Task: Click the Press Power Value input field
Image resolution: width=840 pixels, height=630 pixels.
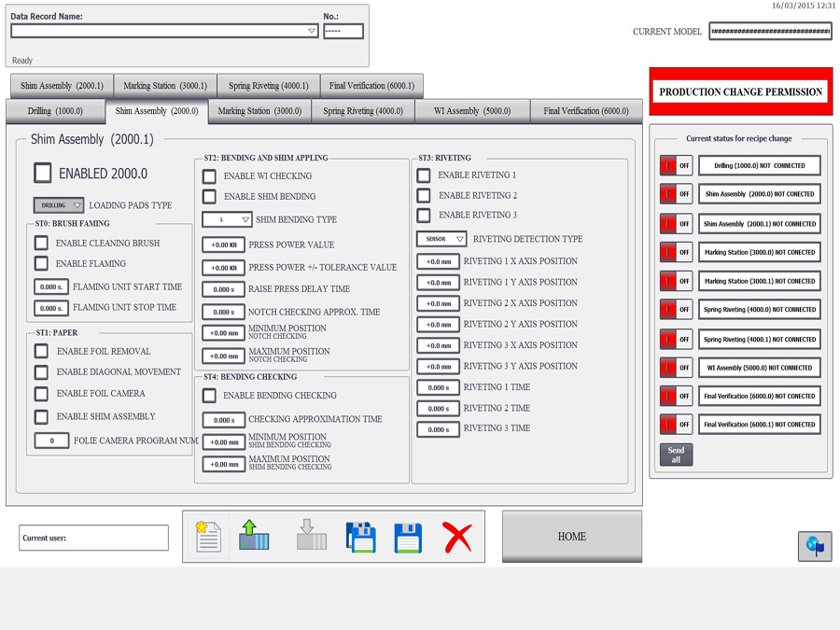Action: [223, 245]
